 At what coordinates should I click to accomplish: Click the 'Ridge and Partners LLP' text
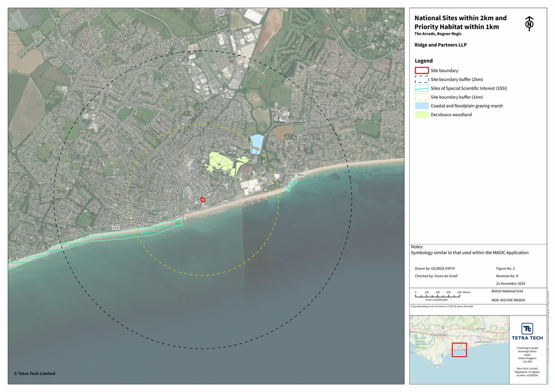(441, 45)
